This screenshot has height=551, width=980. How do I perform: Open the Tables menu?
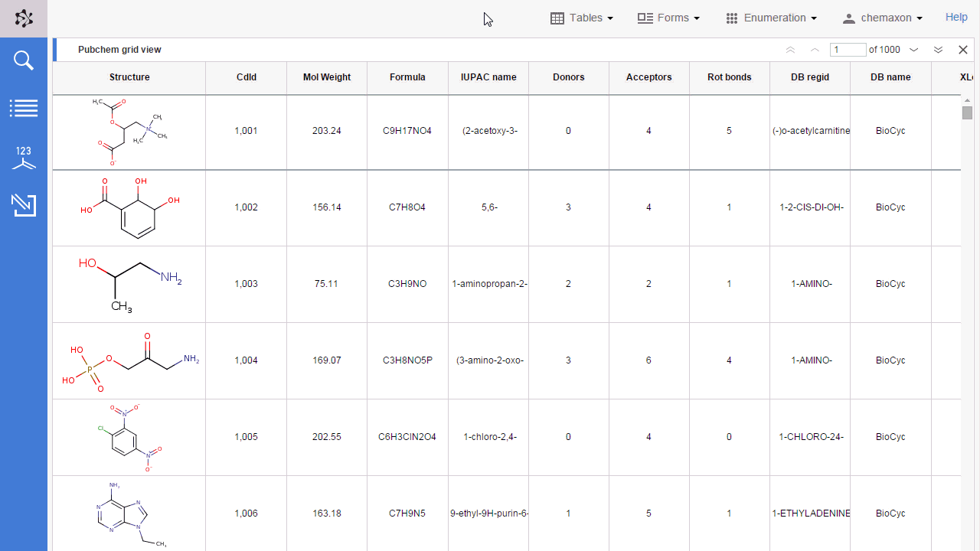click(582, 18)
